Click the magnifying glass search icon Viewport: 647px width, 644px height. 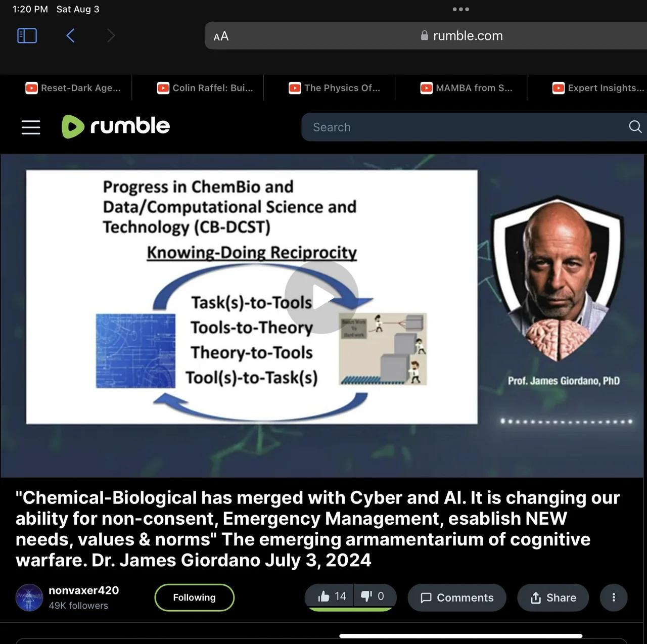635,127
